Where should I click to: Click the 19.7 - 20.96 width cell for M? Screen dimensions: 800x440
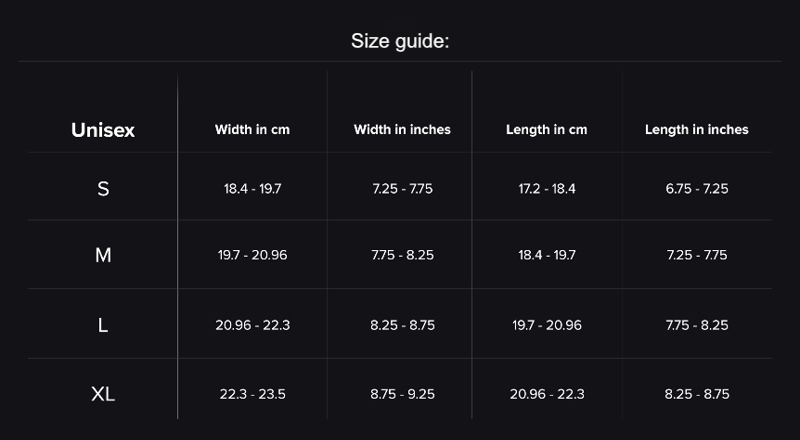click(252, 255)
